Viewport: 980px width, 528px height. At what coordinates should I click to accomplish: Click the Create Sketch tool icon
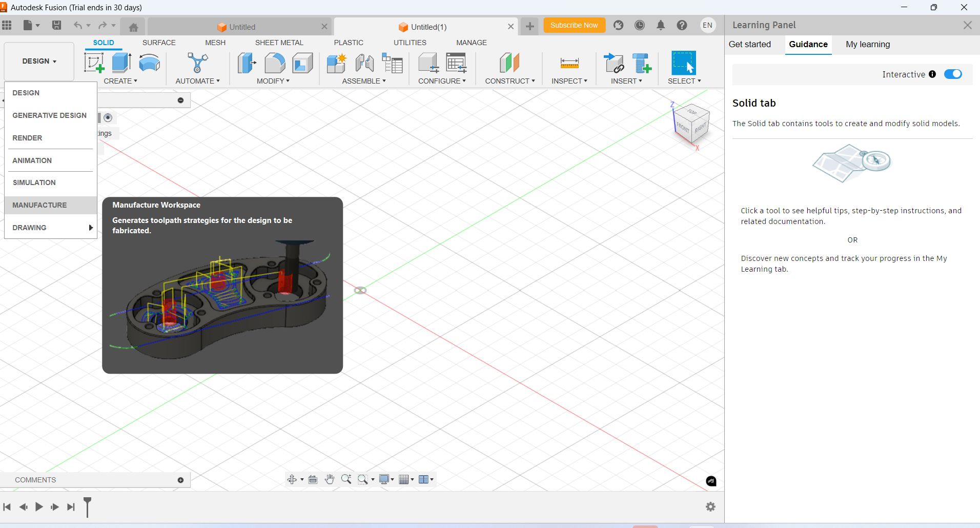pos(94,63)
